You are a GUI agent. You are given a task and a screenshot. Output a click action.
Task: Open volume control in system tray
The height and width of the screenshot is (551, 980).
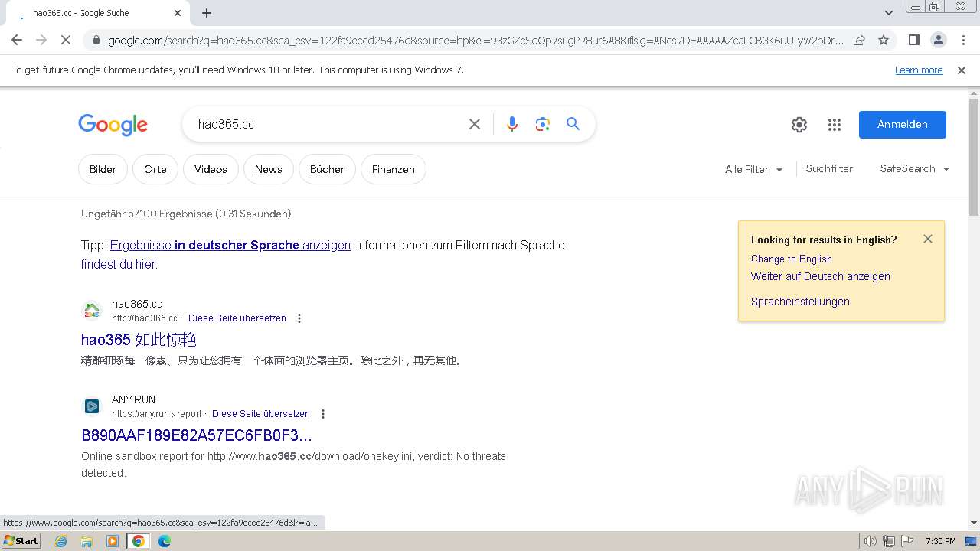click(x=870, y=541)
